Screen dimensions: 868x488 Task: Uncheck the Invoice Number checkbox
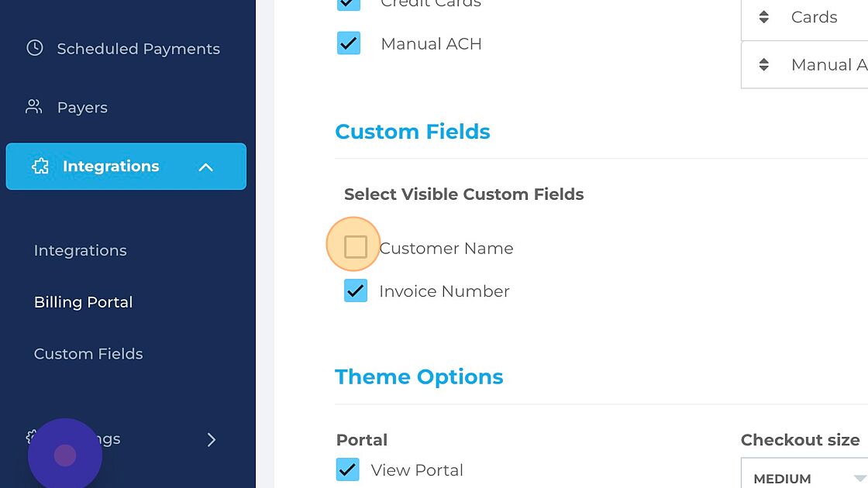[x=356, y=290]
